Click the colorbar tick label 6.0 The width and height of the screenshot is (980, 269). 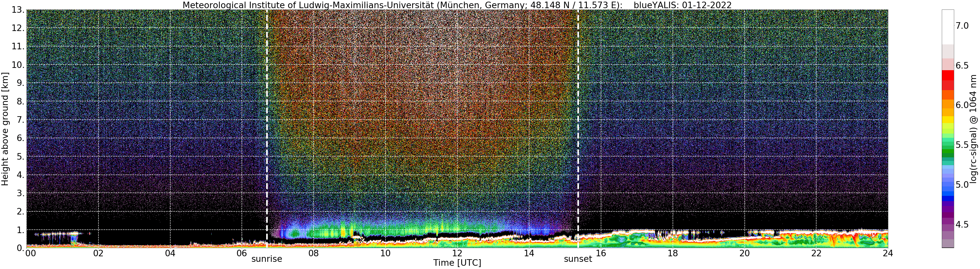(962, 105)
